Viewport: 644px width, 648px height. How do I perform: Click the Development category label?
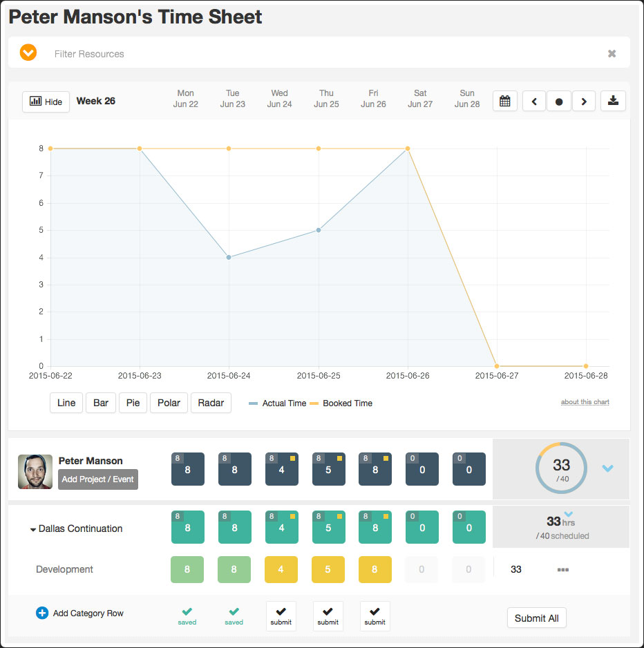click(x=64, y=569)
